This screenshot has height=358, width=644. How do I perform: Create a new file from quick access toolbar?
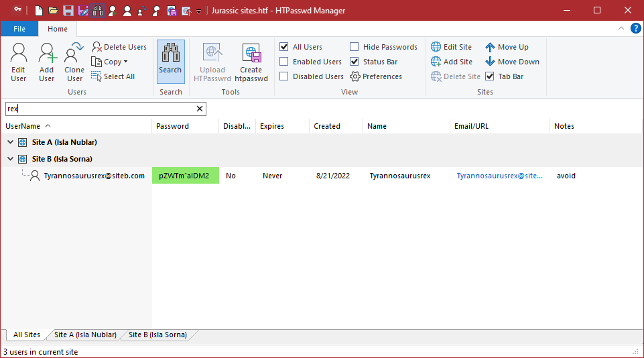[39, 11]
